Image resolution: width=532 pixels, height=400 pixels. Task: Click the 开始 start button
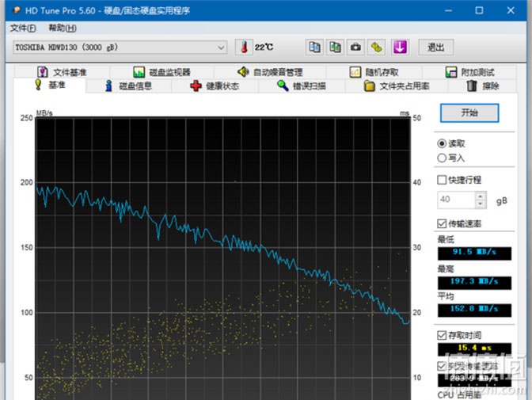coord(469,113)
